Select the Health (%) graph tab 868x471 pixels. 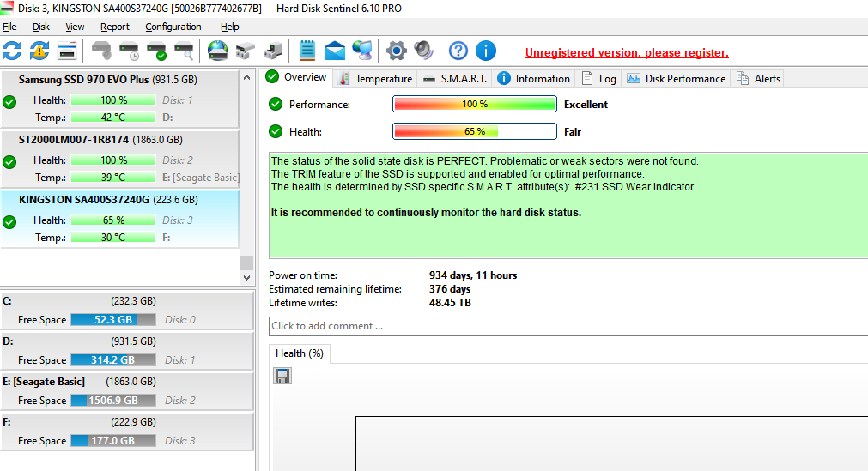coord(300,353)
